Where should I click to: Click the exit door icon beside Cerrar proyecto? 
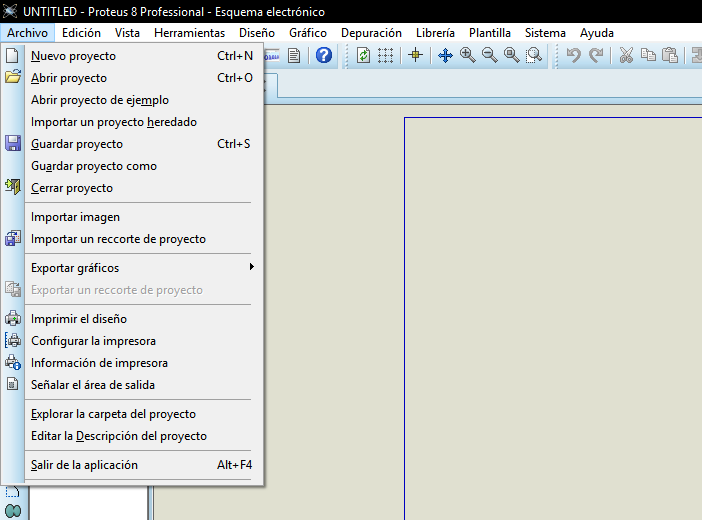(13, 187)
